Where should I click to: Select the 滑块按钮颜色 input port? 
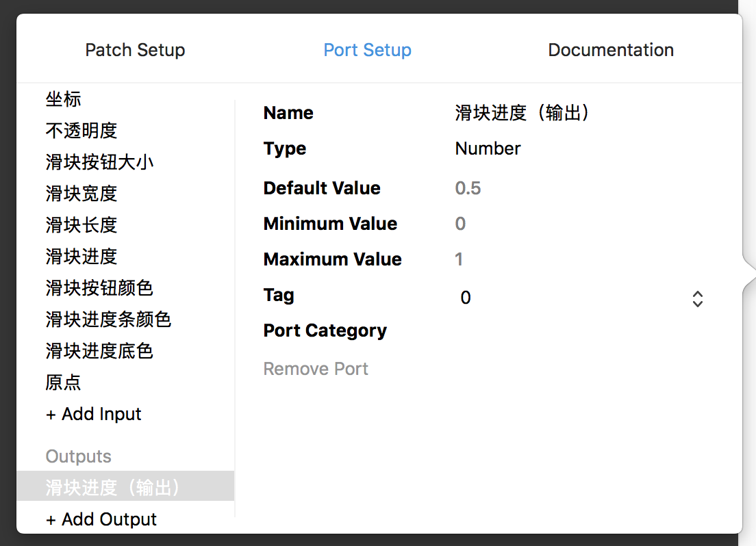pyautogui.click(x=99, y=288)
